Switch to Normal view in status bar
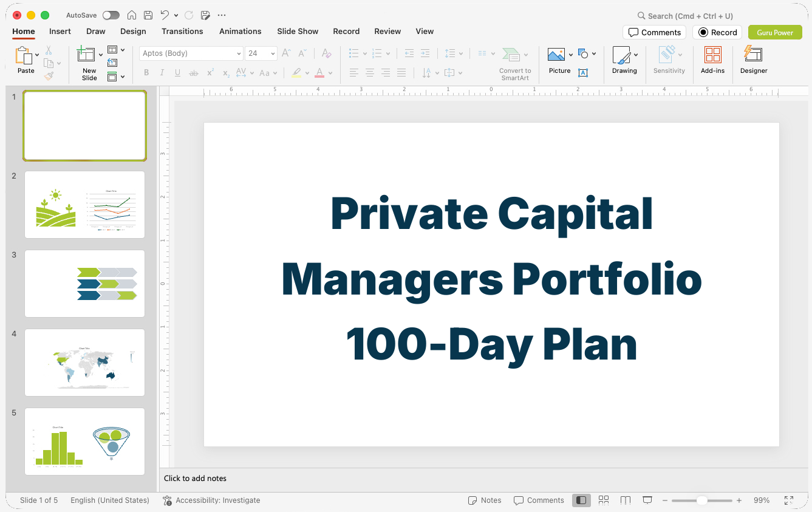 (x=581, y=500)
